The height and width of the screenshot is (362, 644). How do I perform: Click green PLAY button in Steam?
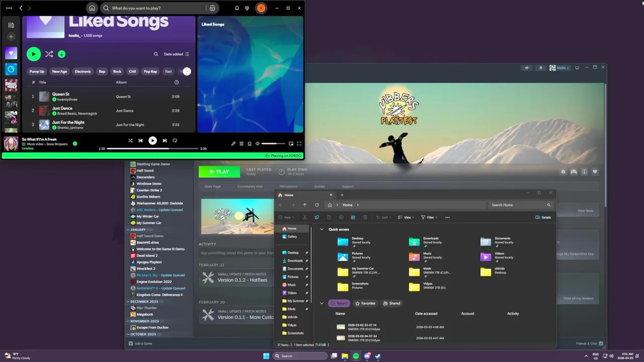click(x=219, y=171)
